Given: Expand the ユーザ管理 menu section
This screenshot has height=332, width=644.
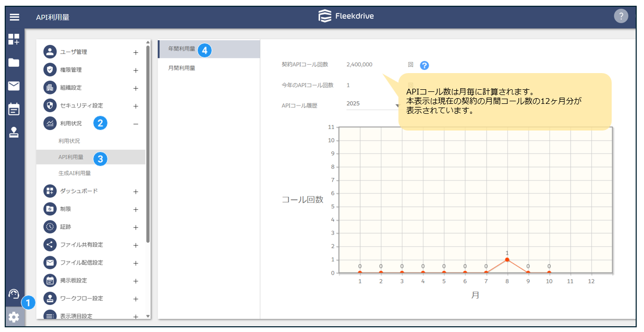Looking at the screenshot, I should point(136,52).
